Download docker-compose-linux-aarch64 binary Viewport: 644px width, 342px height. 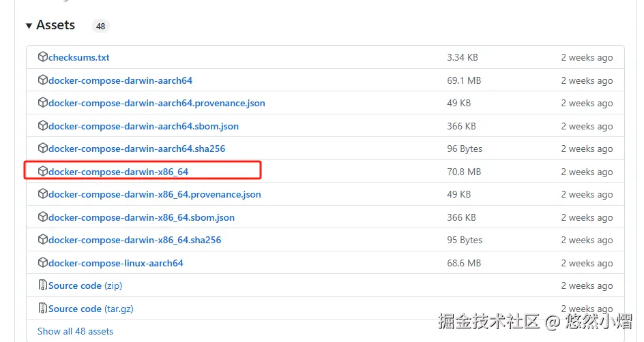click(116, 263)
